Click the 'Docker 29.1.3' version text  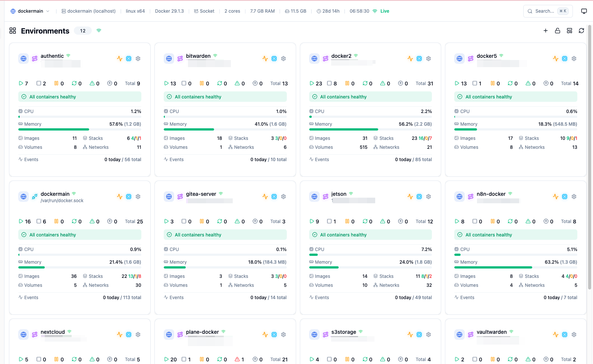[x=169, y=11]
